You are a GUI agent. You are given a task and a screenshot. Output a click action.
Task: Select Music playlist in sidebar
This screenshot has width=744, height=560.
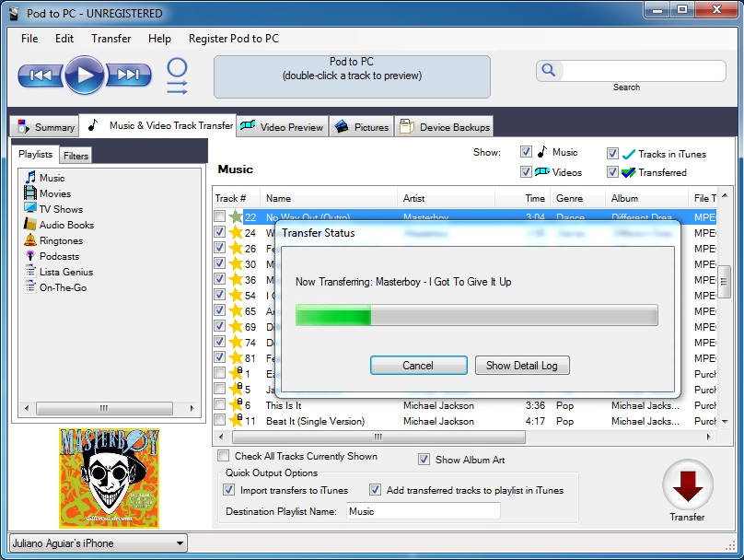45,178
